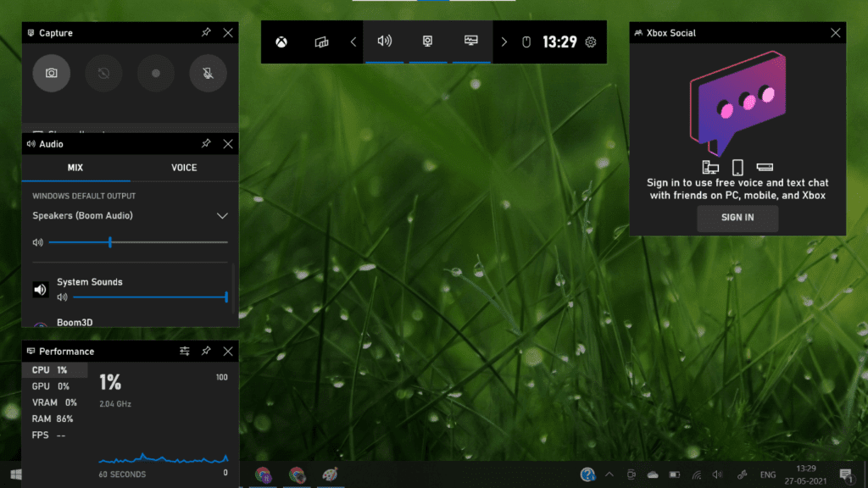868x488 pixels.
Task: Expand the Speakers (Boom Audio) output dropdown
Action: pos(222,216)
